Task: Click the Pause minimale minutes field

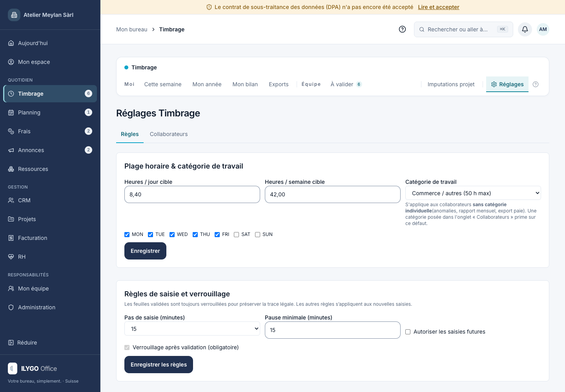Action: click(x=333, y=330)
